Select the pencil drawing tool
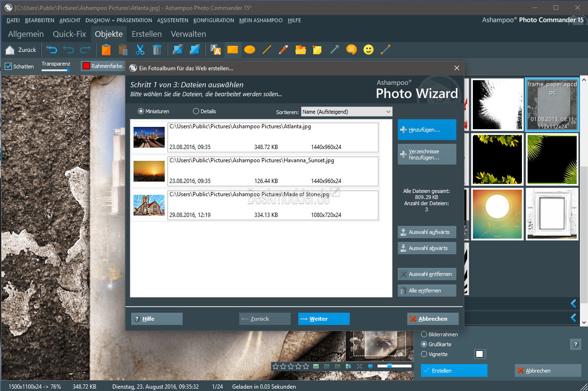This screenshot has height=391, width=588. tap(284, 50)
